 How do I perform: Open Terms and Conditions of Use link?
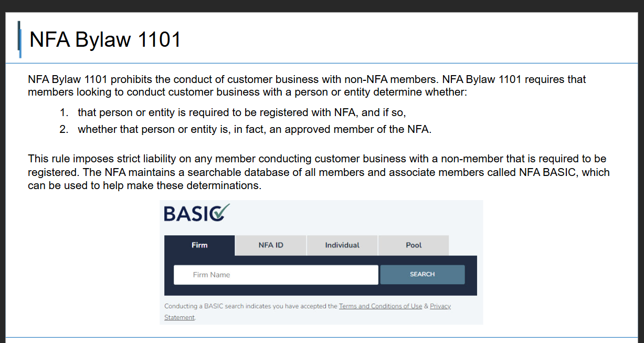click(381, 306)
